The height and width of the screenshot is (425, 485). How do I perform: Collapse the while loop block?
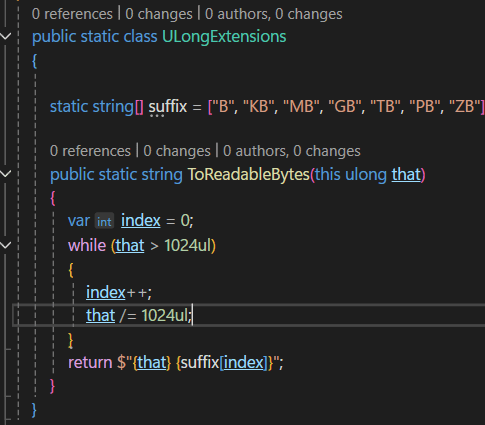6,245
